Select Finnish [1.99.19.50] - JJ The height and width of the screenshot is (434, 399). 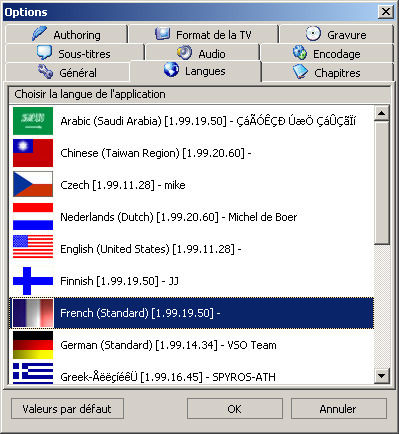coord(119,281)
